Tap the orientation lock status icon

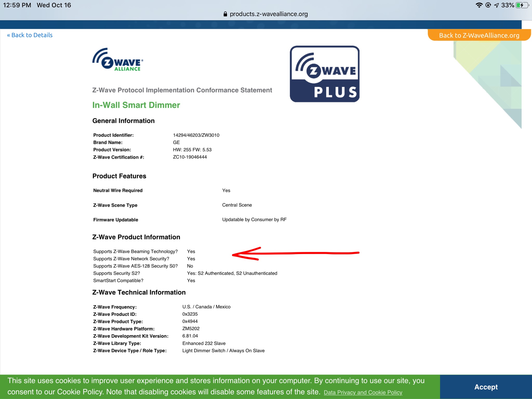pyautogui.click(x=488, y=5)
